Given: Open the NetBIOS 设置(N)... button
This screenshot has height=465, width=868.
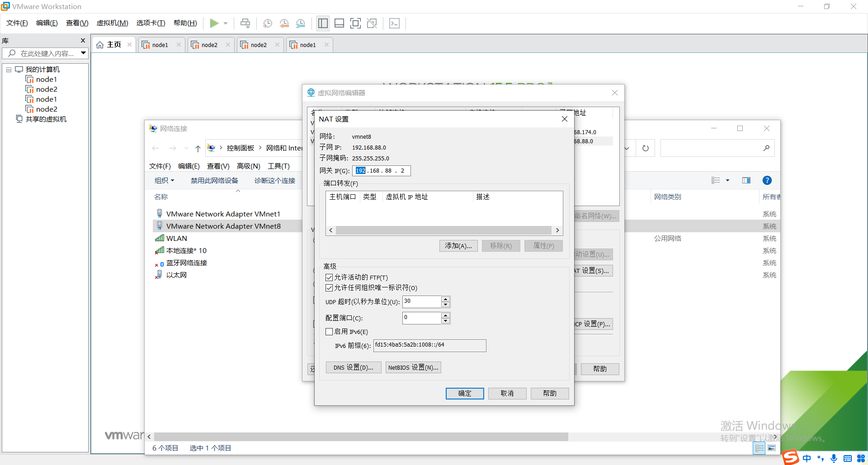Looking at the screenshot, I should tap(413, 367).
